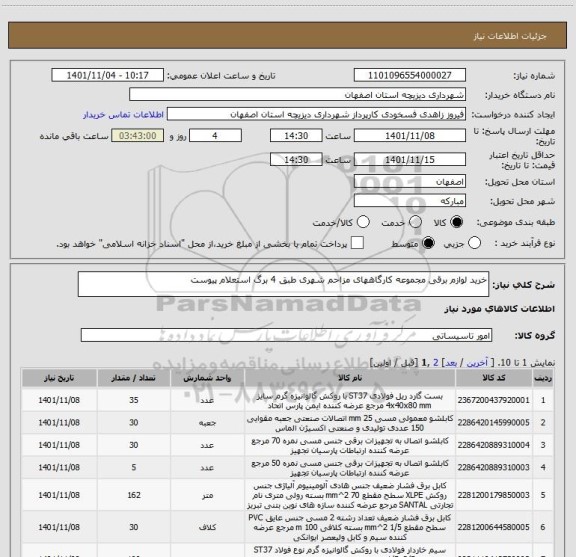Click the goods group field امور تاسیساتی
576x557 pixels.
[286, 335]
